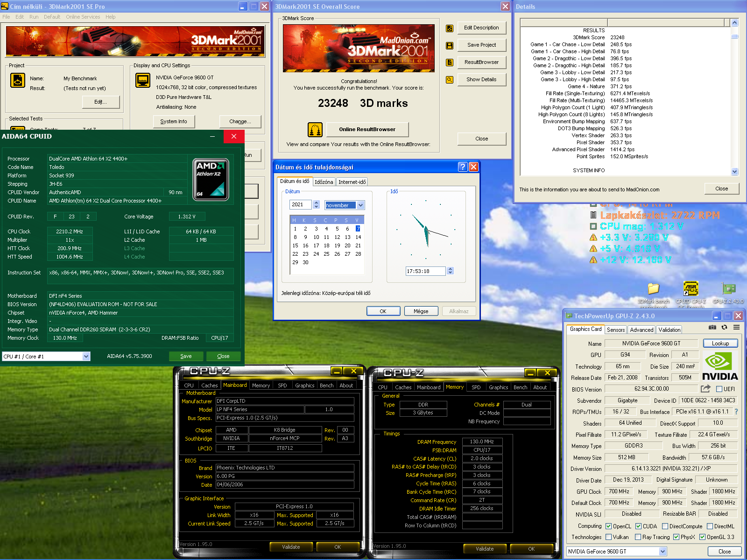The height and width of the screenshot is (560, 747).
Task: Click the year 2021 spinner arrows
Action: [316, 205]
